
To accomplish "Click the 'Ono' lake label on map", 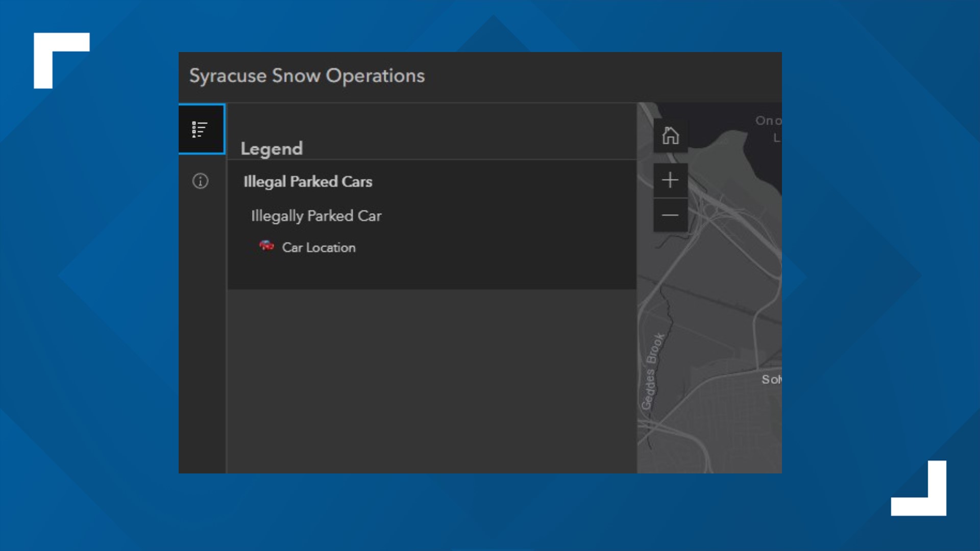I will coord(767,121).
